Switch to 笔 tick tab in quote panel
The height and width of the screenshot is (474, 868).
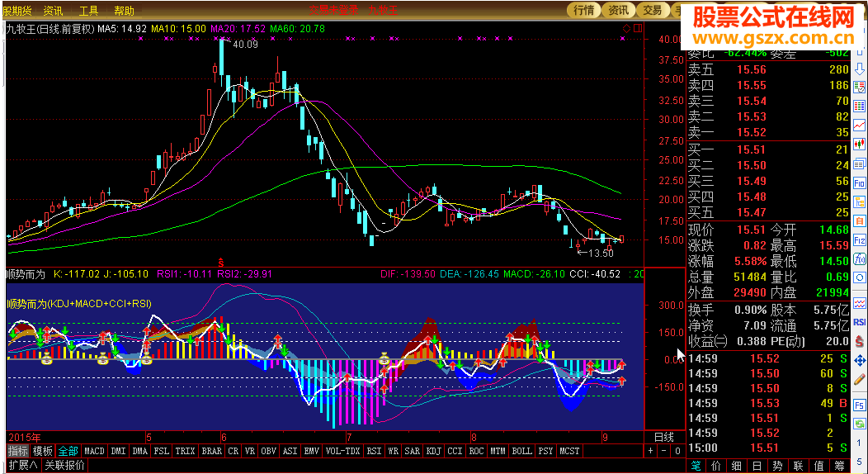coord(696,466)
